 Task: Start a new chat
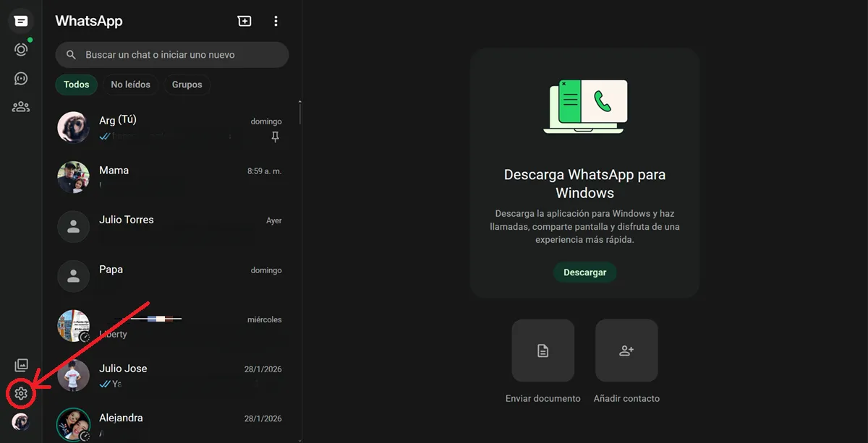[x=244, y=21]
